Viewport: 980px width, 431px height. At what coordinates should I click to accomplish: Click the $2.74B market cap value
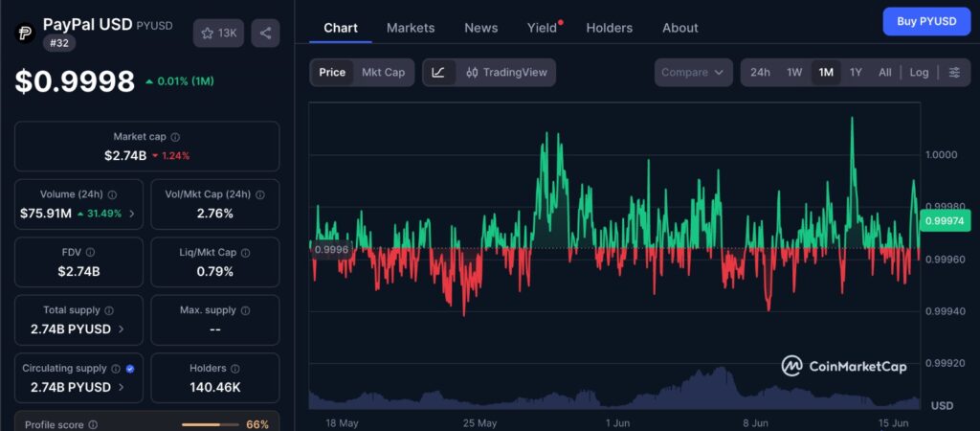125,156
